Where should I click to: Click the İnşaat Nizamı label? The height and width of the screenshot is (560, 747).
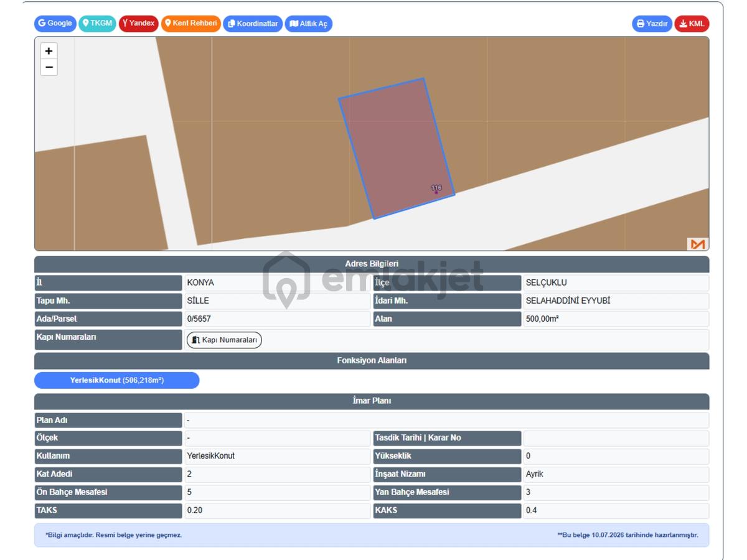point(401,474)
